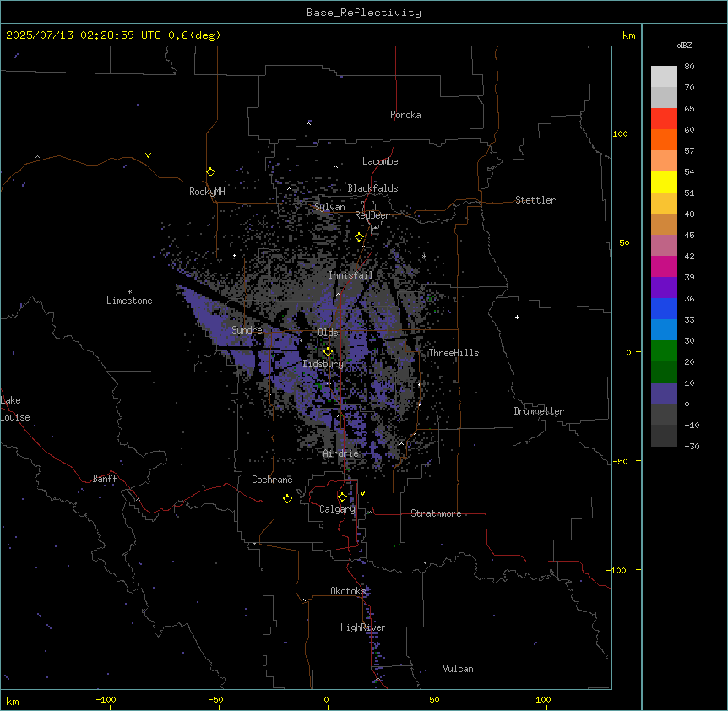Click the Didsbury town label
The width and height of the screenshot is (728, 711).
tap(323, 364)
